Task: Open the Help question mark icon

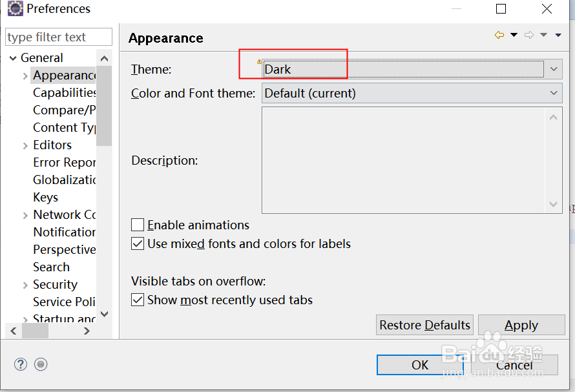Action: [x=21, y=364]
